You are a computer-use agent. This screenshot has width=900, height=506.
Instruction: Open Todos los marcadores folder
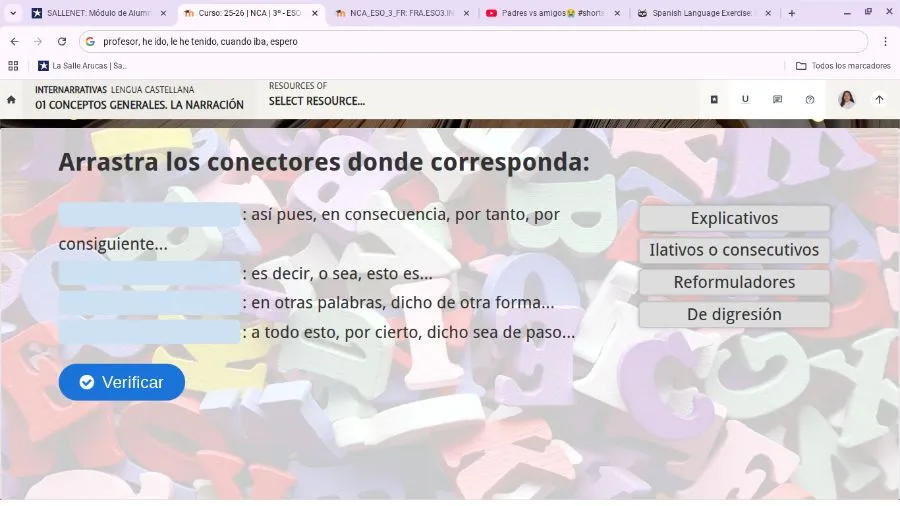(843, 66)
